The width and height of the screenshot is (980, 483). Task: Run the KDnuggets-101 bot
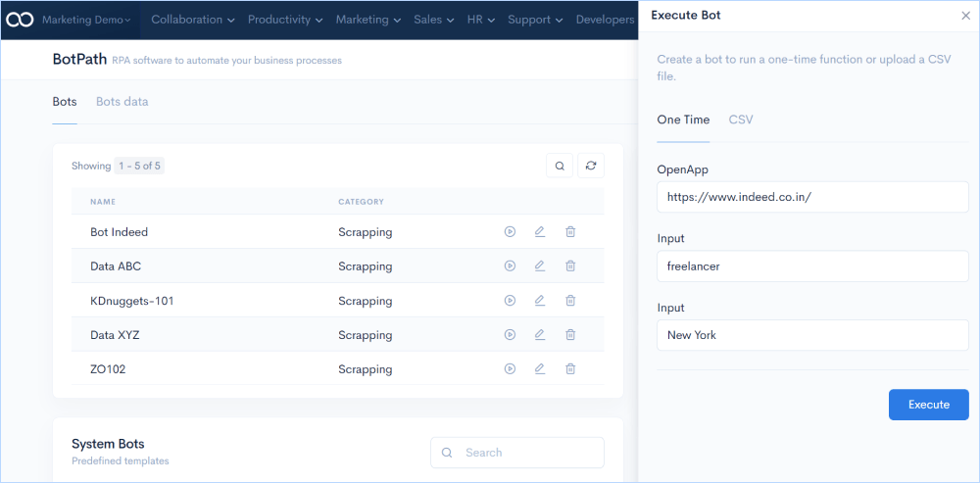(510, 301)
